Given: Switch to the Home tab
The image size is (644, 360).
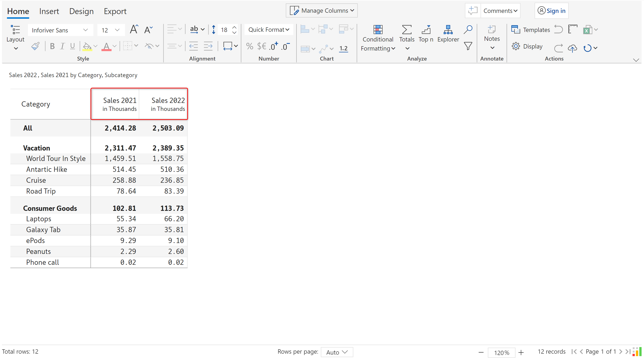Looking at the screenshot, I should pos(18,11).
